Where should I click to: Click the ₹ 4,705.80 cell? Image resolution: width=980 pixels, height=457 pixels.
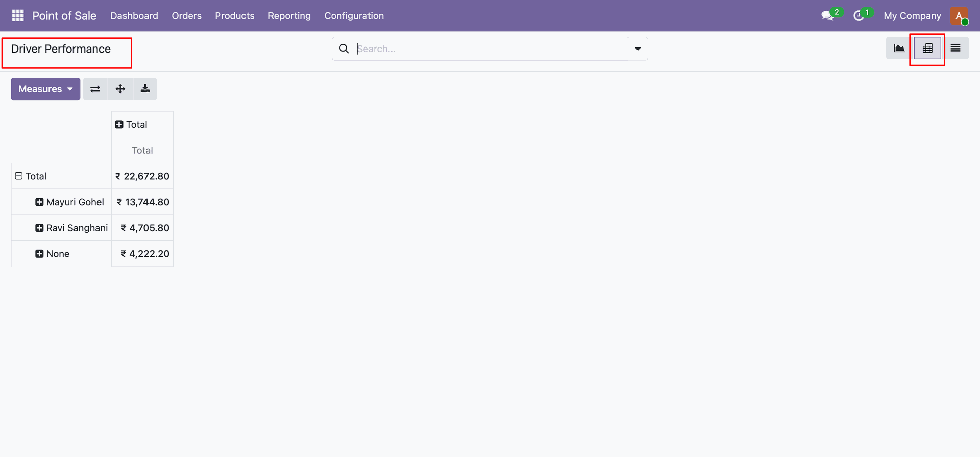tap(142, 228)
